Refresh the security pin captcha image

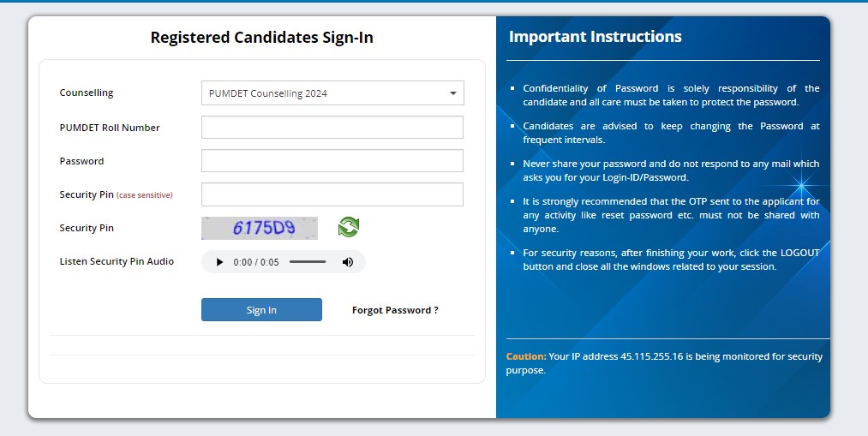tap(348, 227)
